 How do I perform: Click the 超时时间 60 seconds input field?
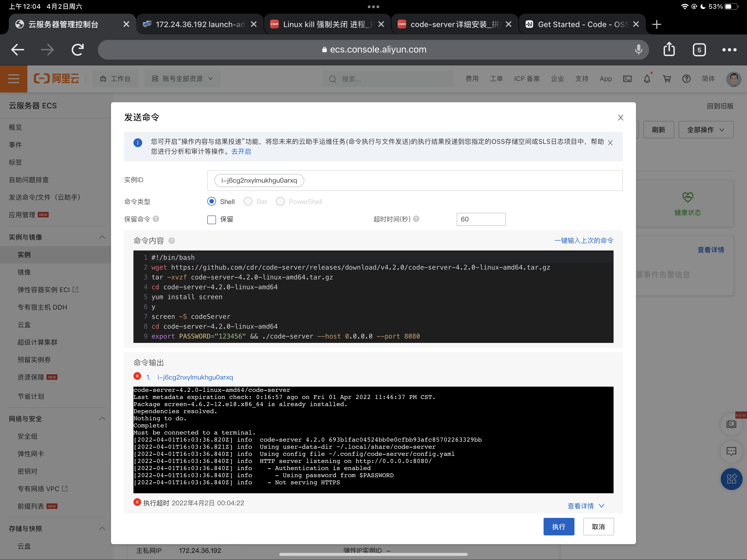click(x=480, y=219)
